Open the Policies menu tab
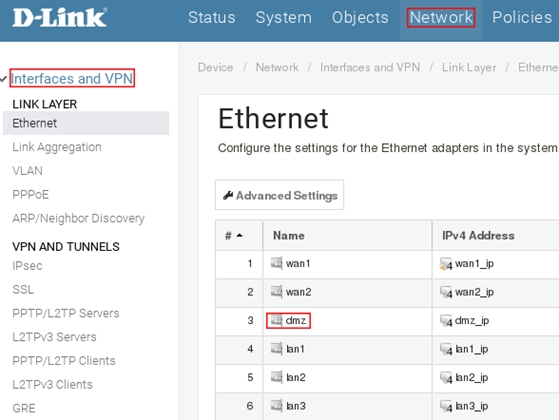The image size is (559, 420). coord(522,17)
